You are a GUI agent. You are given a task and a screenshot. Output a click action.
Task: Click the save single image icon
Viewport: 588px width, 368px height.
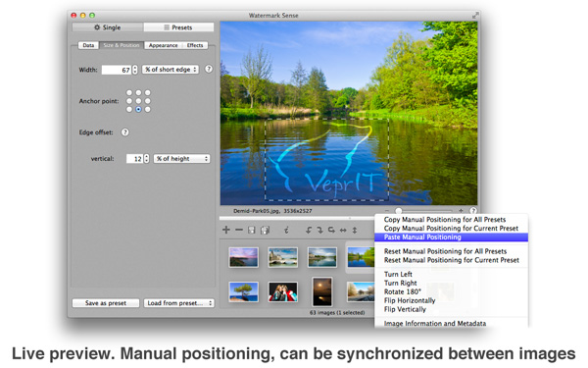click(x=252, y=230)
